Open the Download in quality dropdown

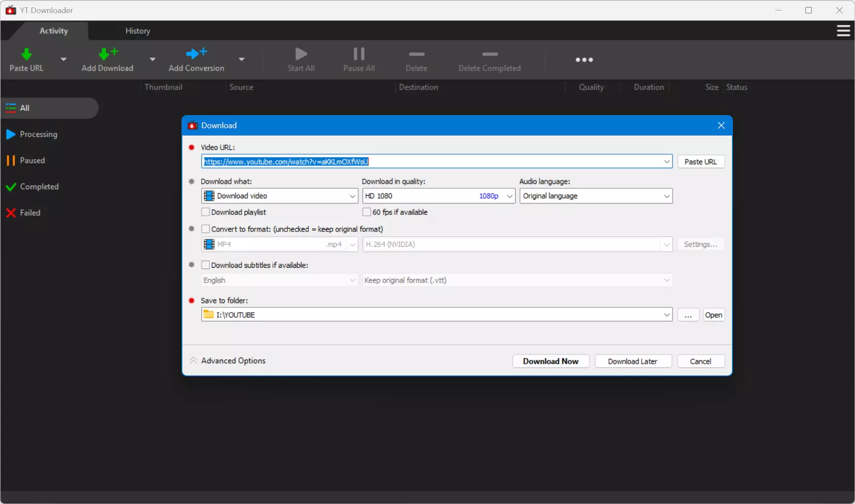click(x=439, y=196)
